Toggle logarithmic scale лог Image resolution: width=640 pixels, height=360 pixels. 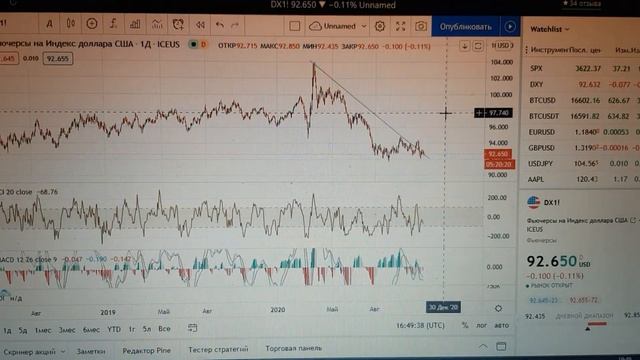tap(482, 325)
